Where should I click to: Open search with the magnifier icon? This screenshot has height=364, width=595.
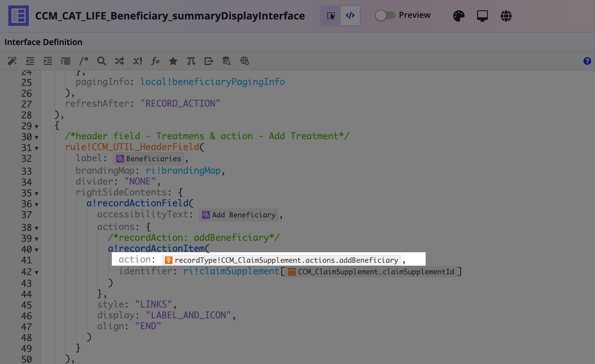click(102, 61)
